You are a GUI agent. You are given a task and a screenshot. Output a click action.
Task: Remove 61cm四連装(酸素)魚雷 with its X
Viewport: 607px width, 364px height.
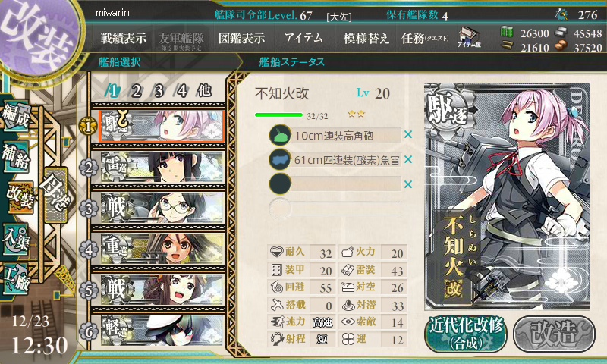pyautogui.click(x=408, y=159)
